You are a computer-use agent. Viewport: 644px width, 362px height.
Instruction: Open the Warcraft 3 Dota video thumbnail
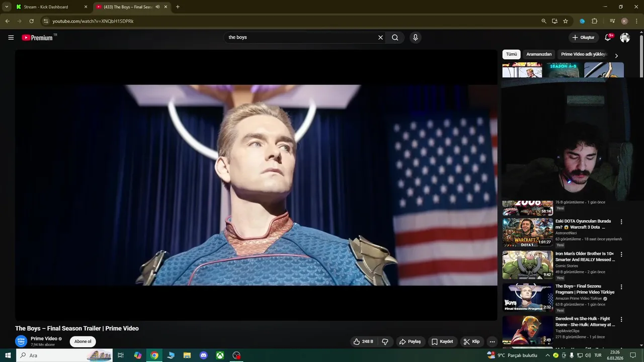pos(527,232)
